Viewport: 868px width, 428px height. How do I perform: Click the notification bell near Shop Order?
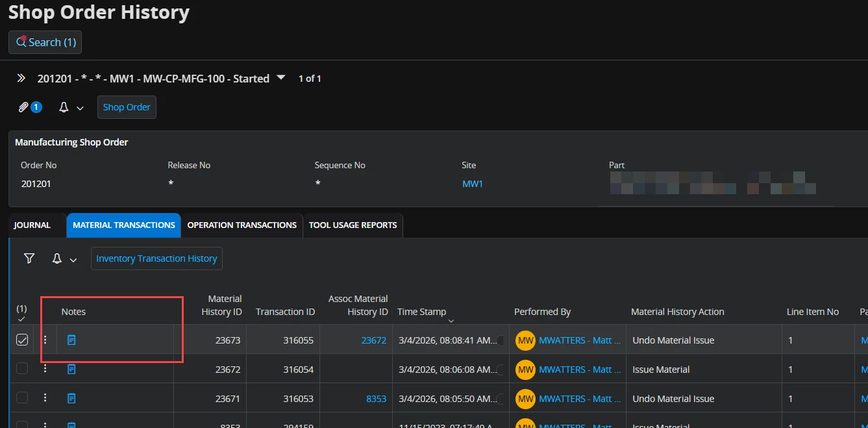[64, 107]
